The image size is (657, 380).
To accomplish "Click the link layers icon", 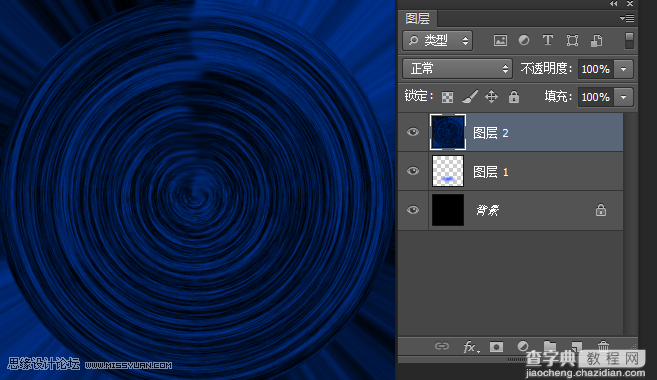I will [x=442, y=346].
